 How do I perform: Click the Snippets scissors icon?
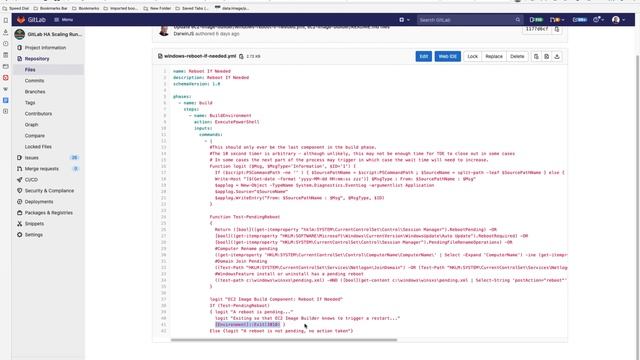[x=19, y=224]
